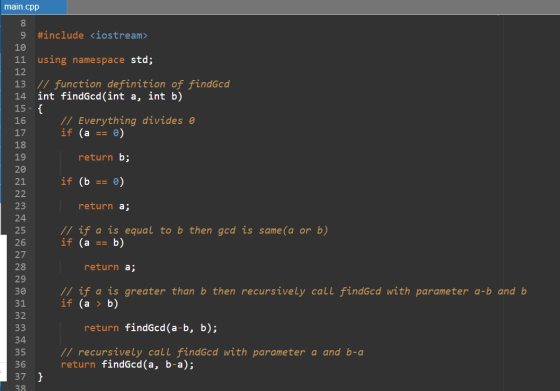
Task: Switch to the main.cpp tab
Action: point(34,7)
